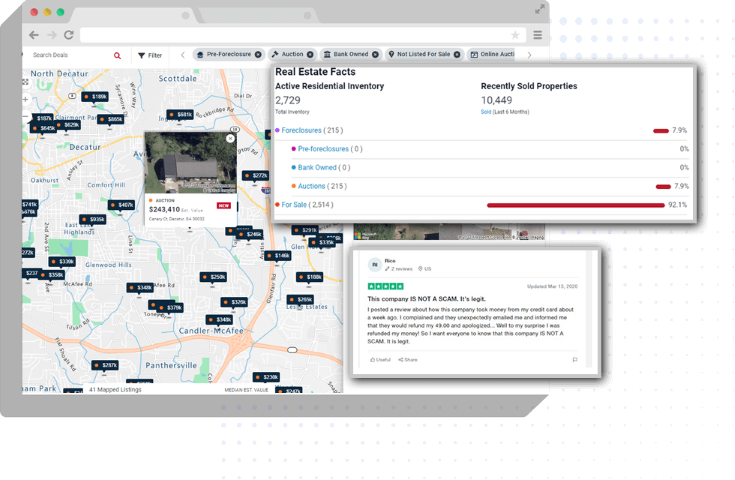
Task: Click the $250k map marker
Action: (x=213, y=277)
